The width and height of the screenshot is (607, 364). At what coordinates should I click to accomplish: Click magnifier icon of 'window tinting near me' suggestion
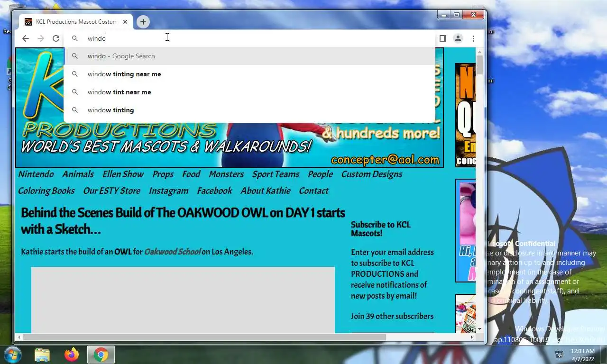click(x=75, y=74)
